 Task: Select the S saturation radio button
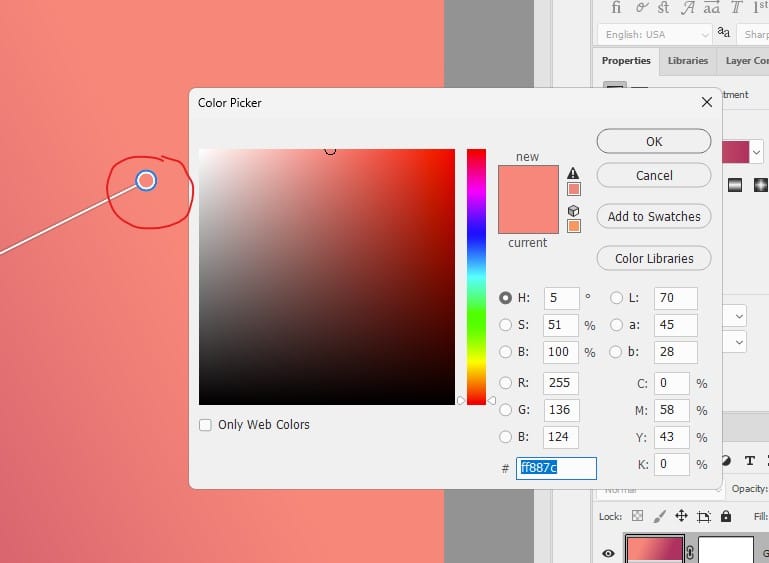point(505,325)
